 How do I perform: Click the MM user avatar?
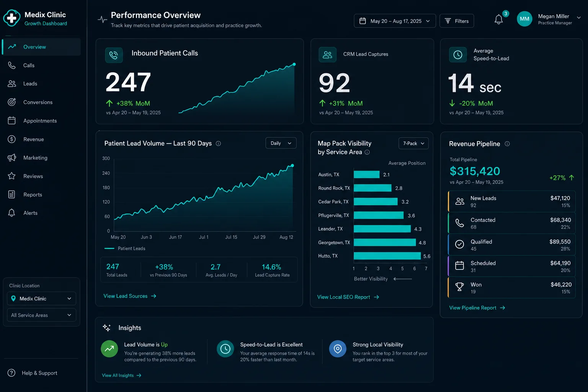pos(524,19)
